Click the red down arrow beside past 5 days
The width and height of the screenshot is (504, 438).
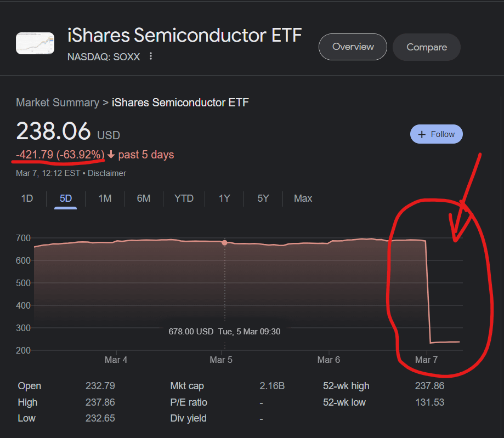111,155
